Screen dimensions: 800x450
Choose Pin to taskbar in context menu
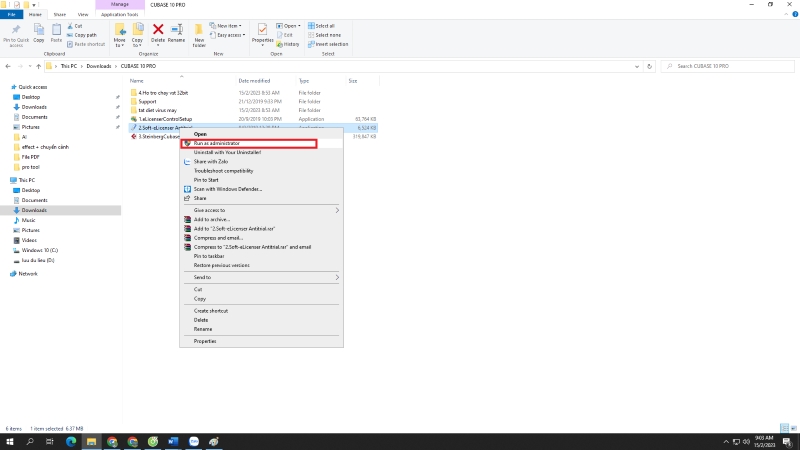261,256
